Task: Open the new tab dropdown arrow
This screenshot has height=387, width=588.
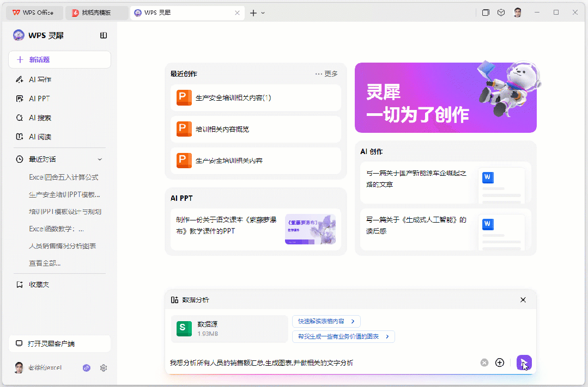Action: (x=263, y=13)
